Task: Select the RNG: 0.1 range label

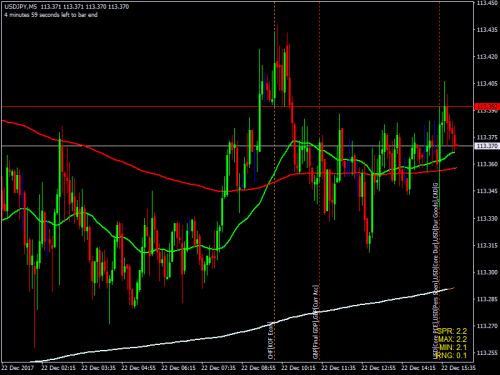Action: coord(451,355)
